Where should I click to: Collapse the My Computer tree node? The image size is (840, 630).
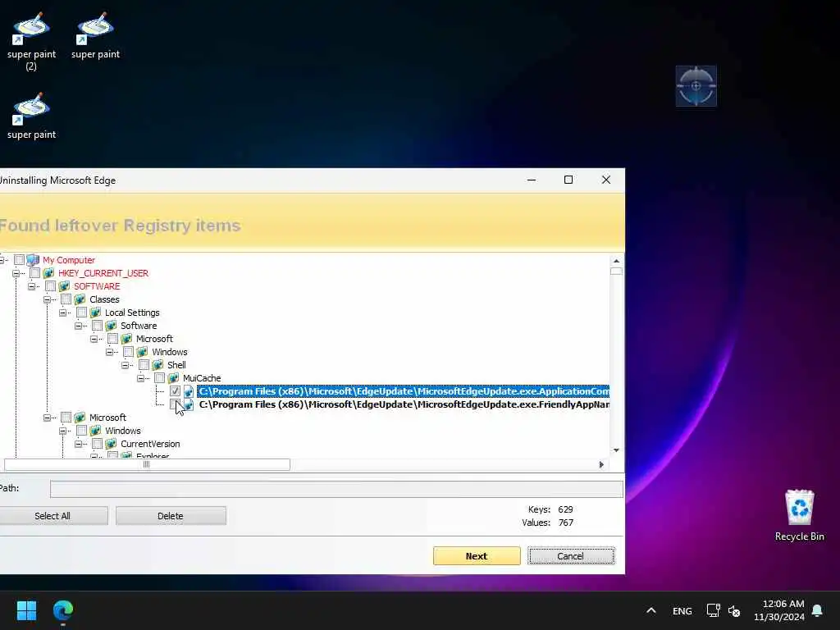click(2, 260)
